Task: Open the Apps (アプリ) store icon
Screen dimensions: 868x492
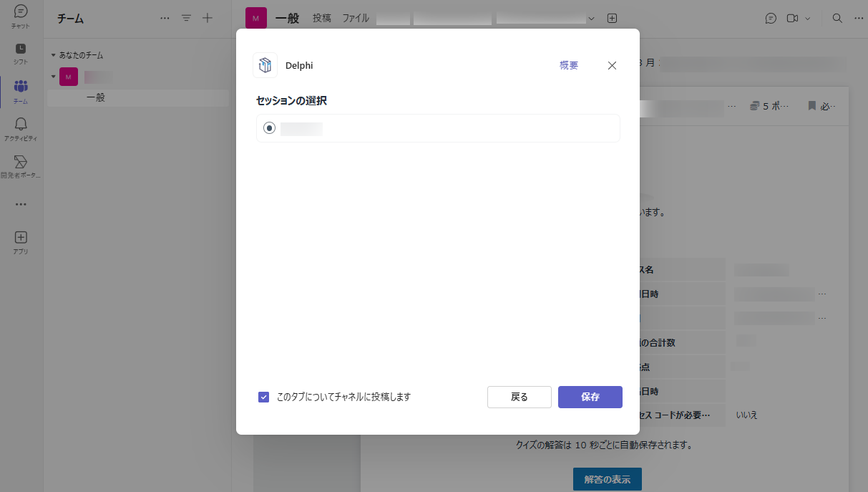Action: 21,241
